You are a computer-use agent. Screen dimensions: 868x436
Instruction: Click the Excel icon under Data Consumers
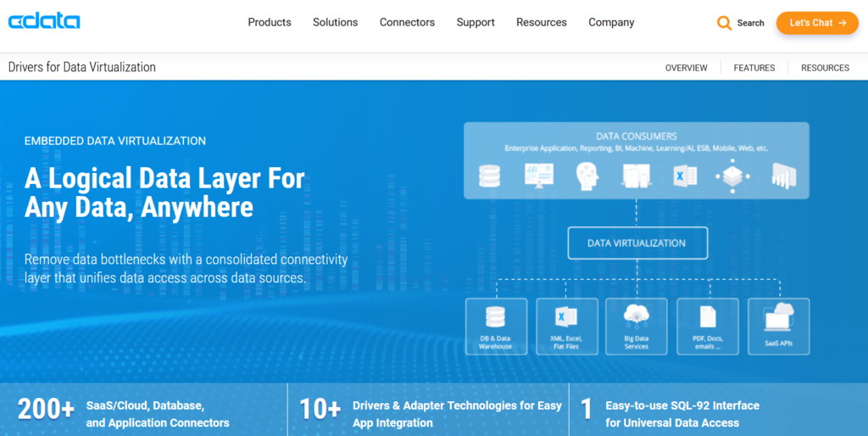[685, 176]
